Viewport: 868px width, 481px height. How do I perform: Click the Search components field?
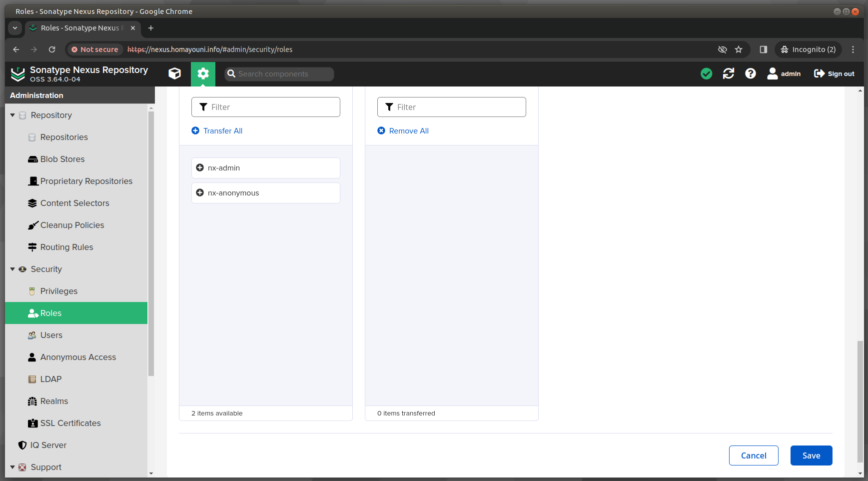pyautogui.click(x=279, y=74)
